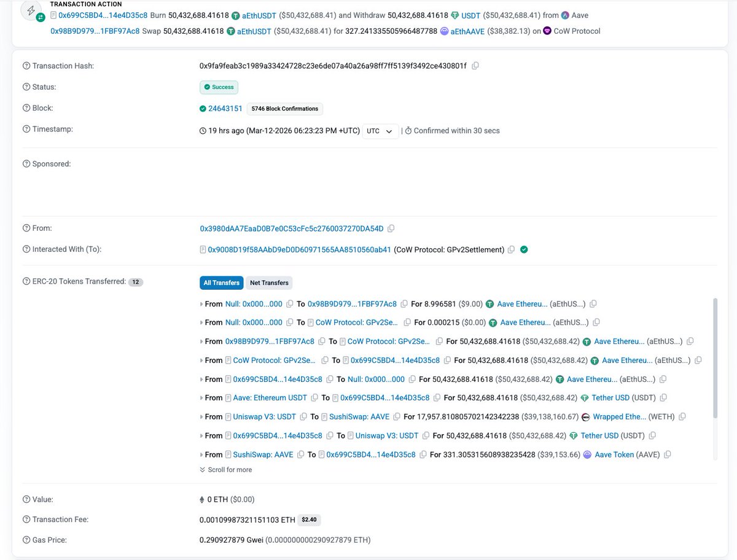Click the help icon beside Status
Screen dimensions: 737x560
point(26,87)
